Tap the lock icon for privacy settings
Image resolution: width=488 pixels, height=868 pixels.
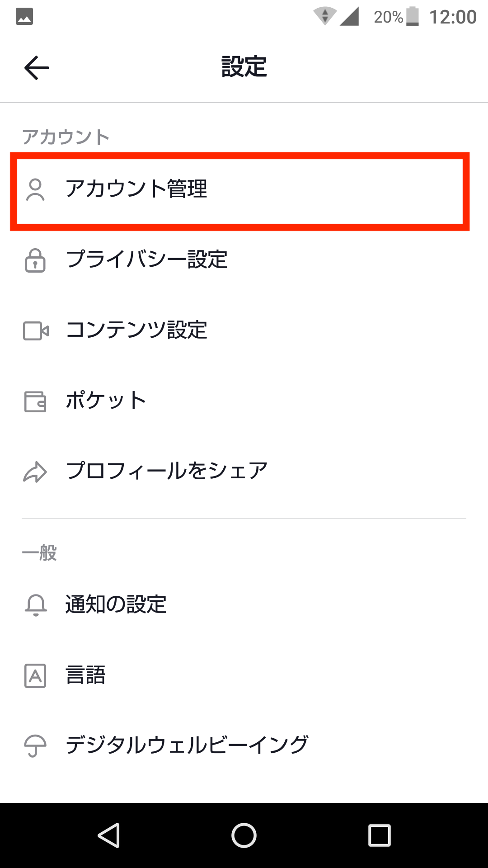(x=35, y=260)
